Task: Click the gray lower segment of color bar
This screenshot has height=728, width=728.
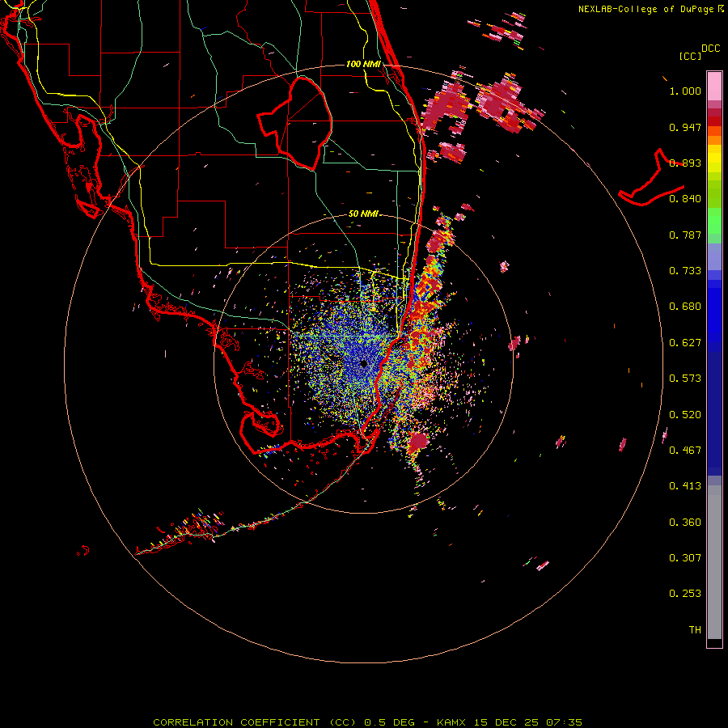Action: (714, 562)
